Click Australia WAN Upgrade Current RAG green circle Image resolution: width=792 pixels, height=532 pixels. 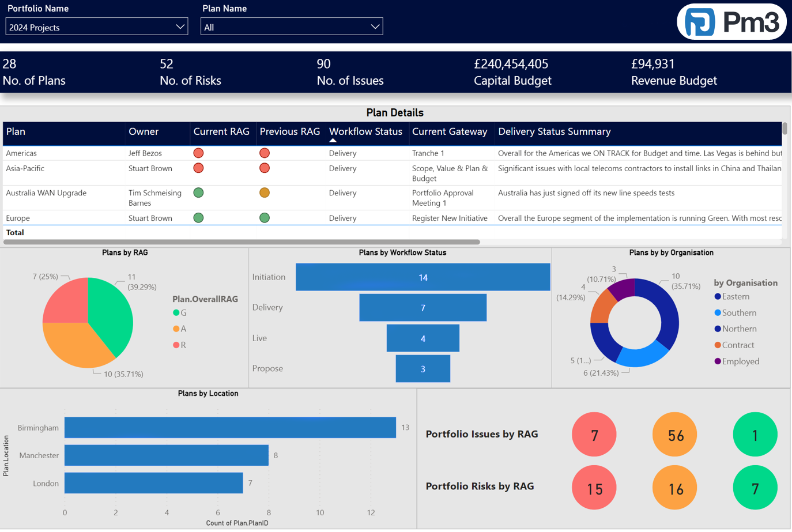click(x=198, y=193)
